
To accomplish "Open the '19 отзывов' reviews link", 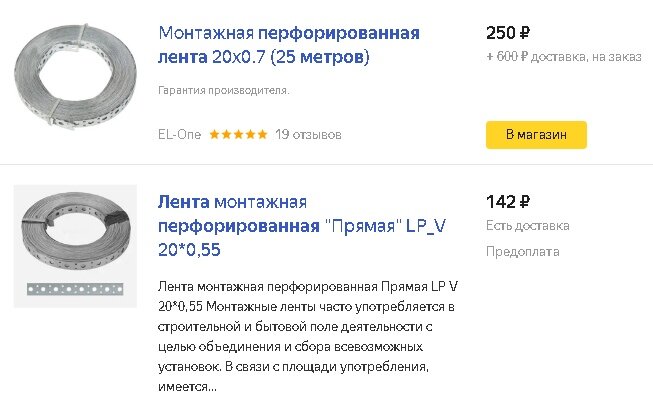I will [x=308, y=134].
